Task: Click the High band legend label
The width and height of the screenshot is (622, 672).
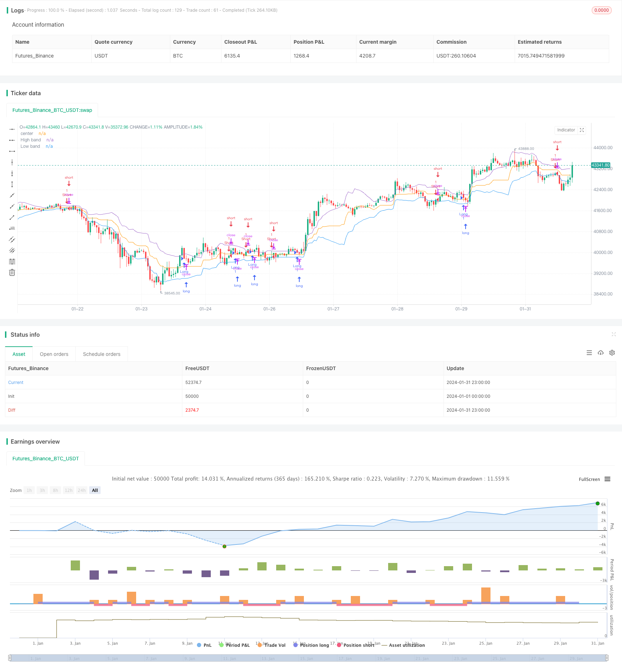Action: coord(31,140)
